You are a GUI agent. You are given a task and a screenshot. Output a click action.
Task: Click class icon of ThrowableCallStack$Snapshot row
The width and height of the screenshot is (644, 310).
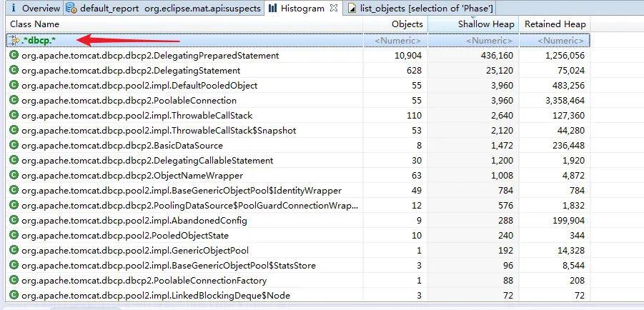[x=14, y=130]
